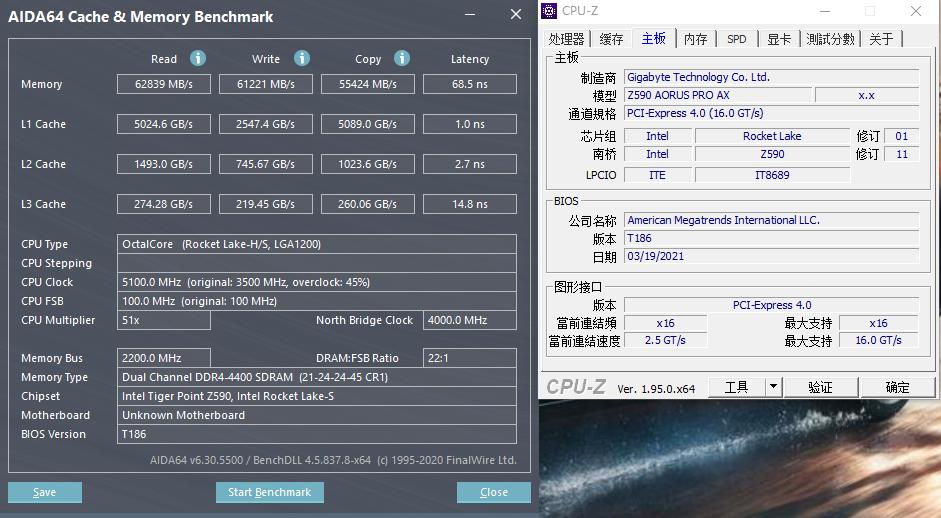Click the 验证 button in CPU-Z
This screenshot has height=518, width=941.
pos(820,387)
